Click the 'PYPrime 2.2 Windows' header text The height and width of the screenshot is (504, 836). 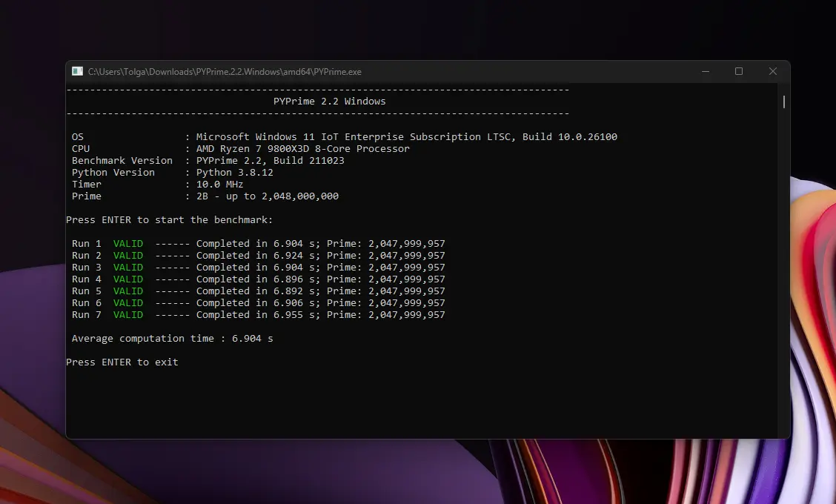(x=330, y=102)
